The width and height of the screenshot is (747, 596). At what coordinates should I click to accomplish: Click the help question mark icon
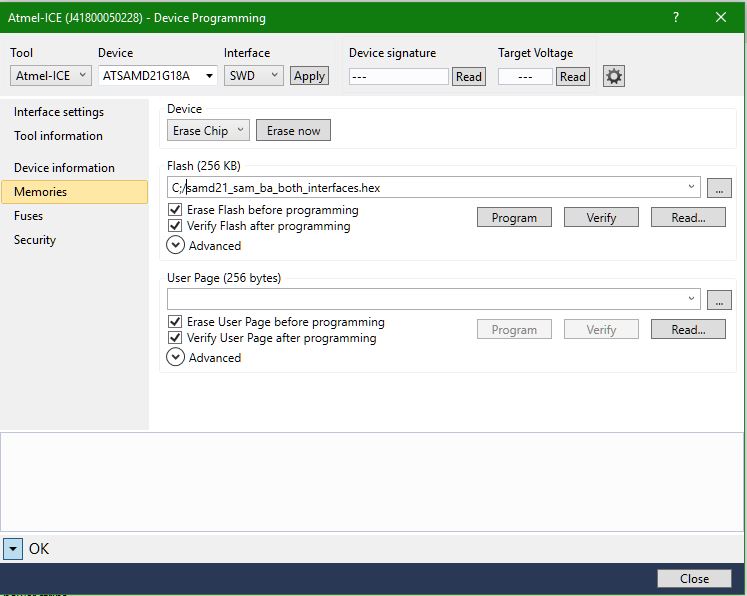click(x=676, y=17)
